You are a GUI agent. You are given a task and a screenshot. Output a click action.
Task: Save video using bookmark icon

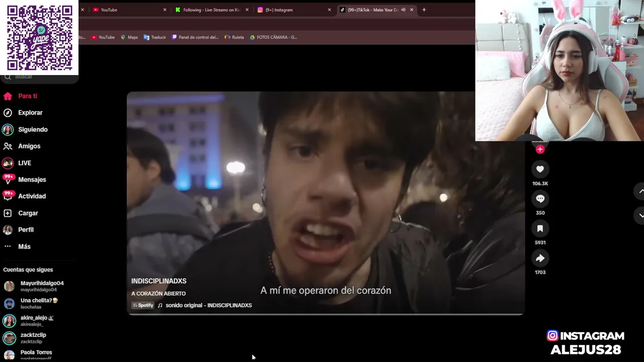point(540,229)
